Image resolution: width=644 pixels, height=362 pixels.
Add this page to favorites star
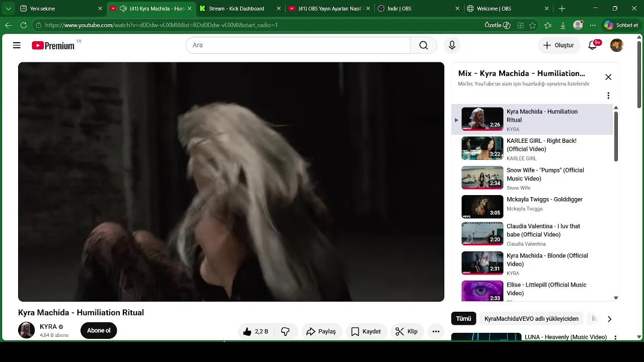point(532,25)
